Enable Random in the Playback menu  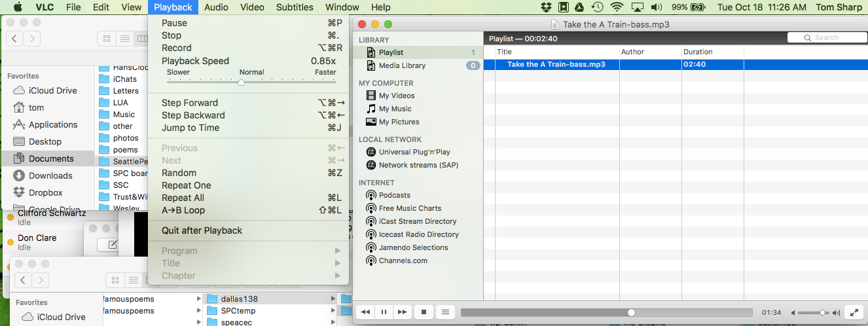pos(179,173)
